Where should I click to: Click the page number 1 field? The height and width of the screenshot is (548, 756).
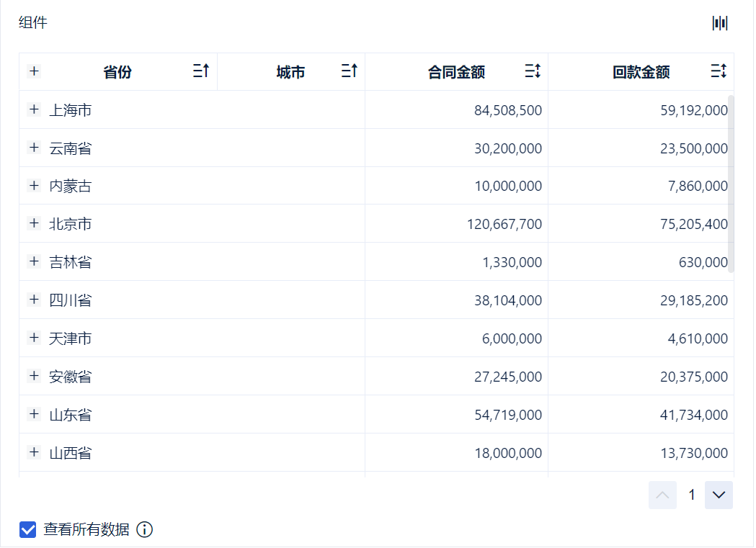point(692,495)
